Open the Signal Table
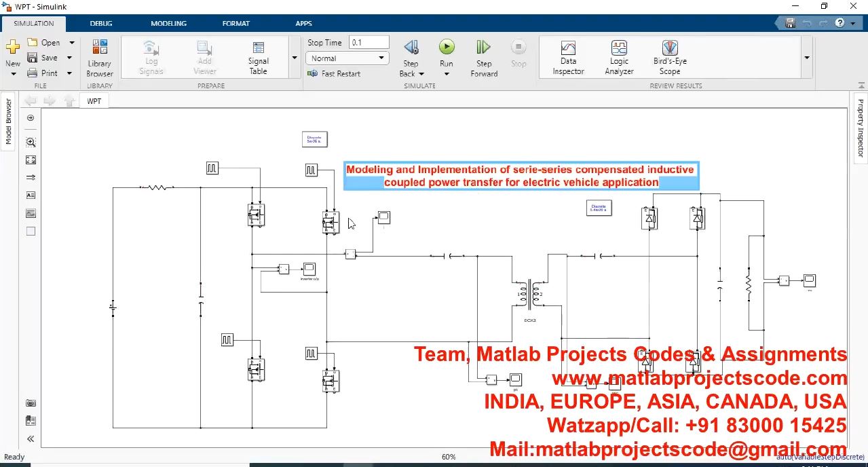 [x=258, y=58]
